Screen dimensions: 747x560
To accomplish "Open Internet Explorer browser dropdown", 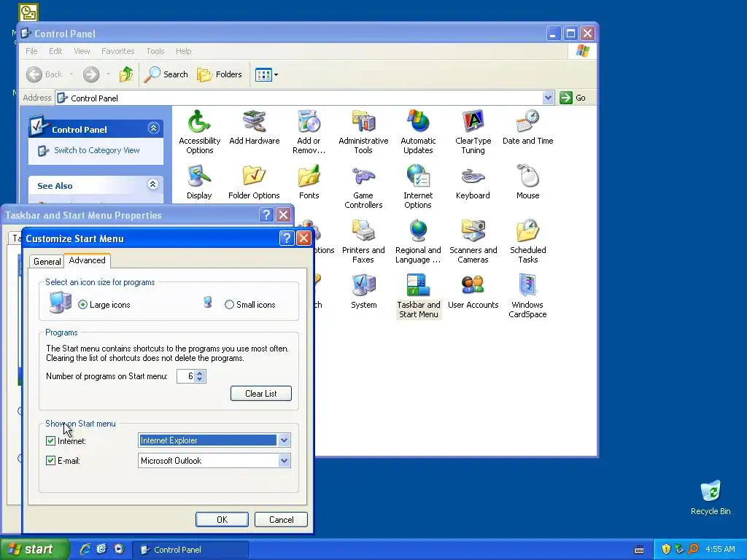I will 284,440.
